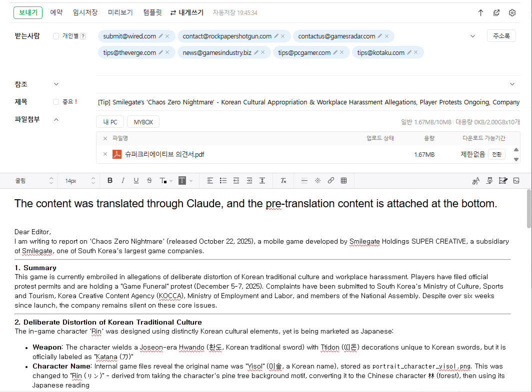
Task: Insert a bulleted list
Action: click(223, 181)
